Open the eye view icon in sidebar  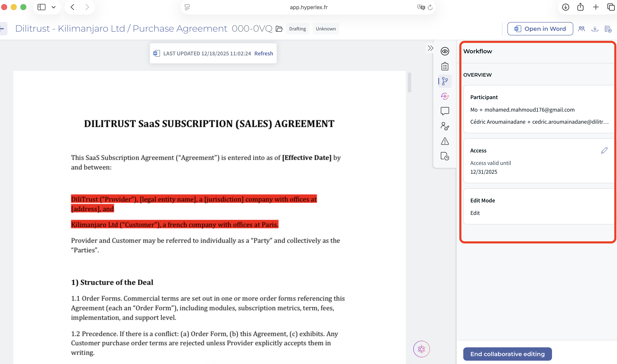coord(445,51)
